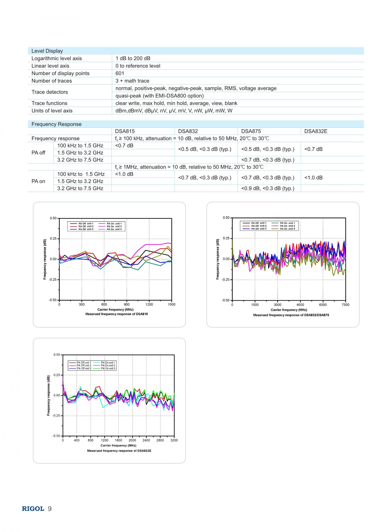Viewport: 392px width, 532px height.
Task: Click the DSA815 PA off value "<0.7 dB"
Action: (x=124, y=146)
